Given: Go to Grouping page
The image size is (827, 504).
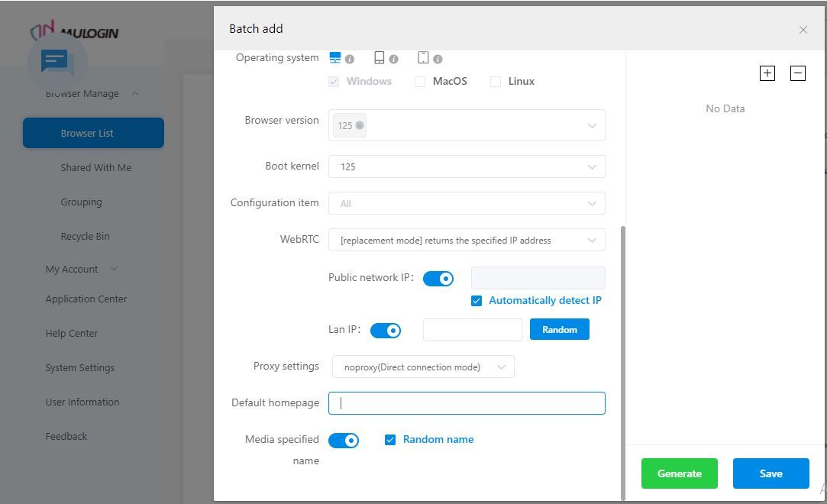Looking at the screenshot, I should coord(81,202).
